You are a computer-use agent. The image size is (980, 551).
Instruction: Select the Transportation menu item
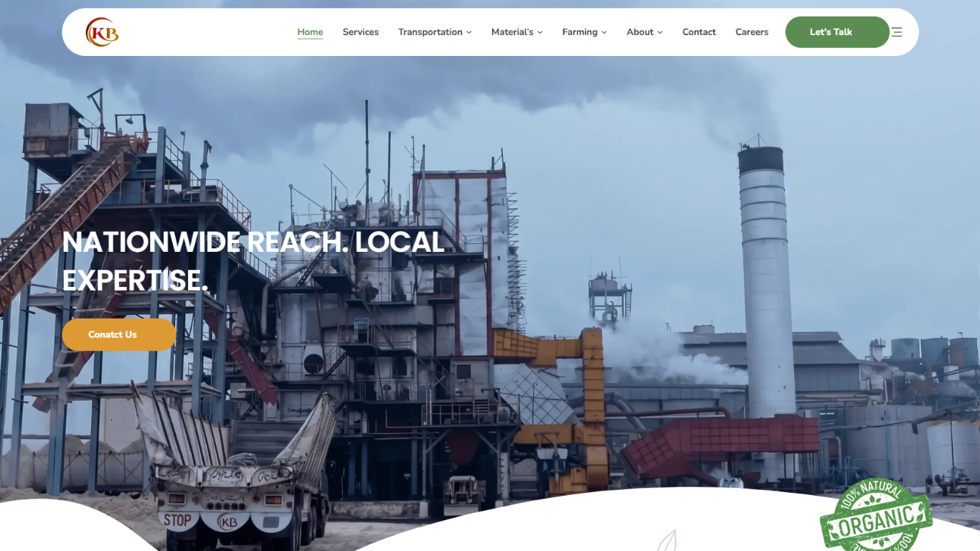pos(430,32)
